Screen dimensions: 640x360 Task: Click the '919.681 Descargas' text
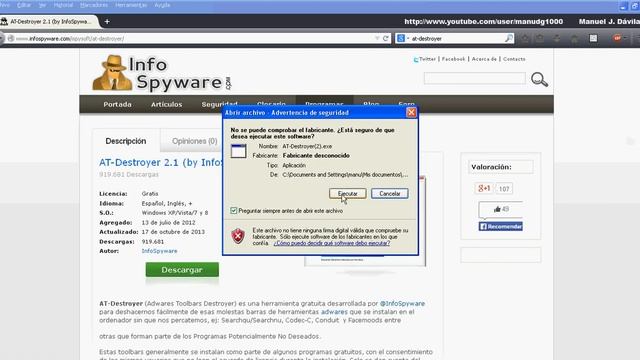[129, 174]
